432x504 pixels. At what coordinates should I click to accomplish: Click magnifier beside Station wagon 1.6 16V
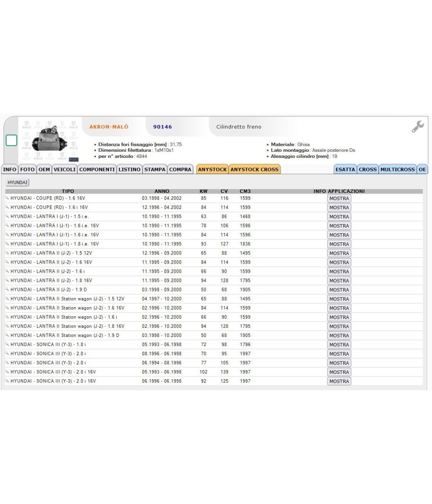click(x=7, y=308)
